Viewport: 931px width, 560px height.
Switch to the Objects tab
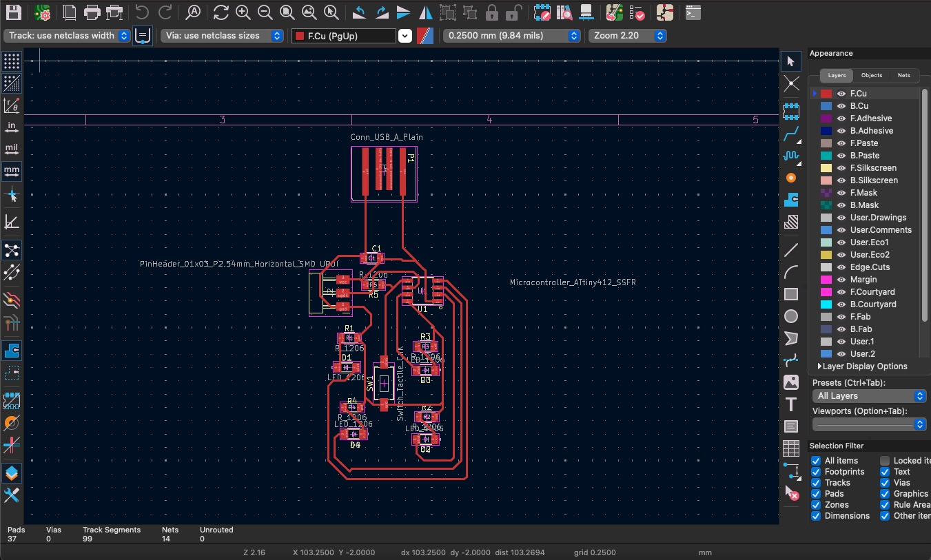pos(872,75)
